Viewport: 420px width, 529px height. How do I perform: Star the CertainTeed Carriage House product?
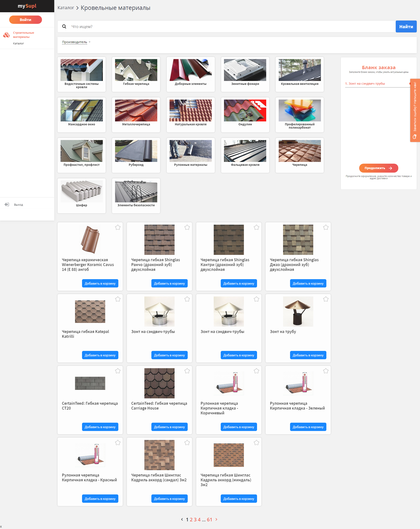[x=187, y=371]
